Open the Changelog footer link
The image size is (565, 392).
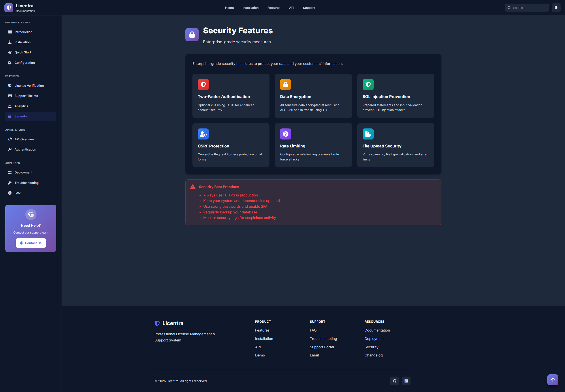point(373,355)
